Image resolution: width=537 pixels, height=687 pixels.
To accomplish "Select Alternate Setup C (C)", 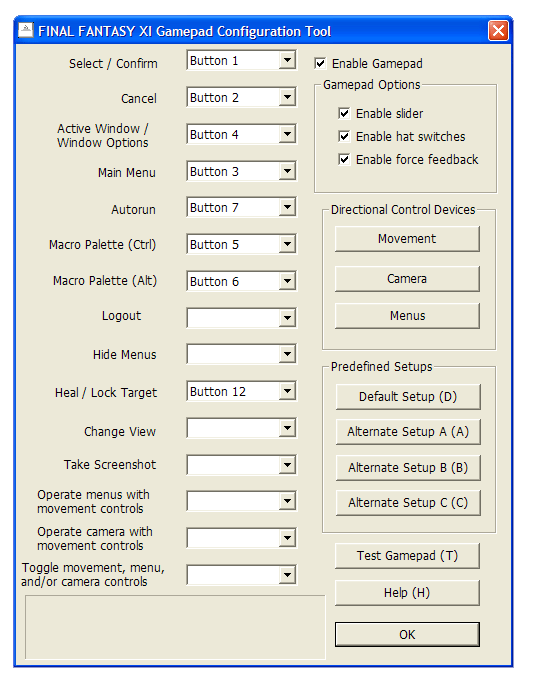I will (x=408, y=503).
